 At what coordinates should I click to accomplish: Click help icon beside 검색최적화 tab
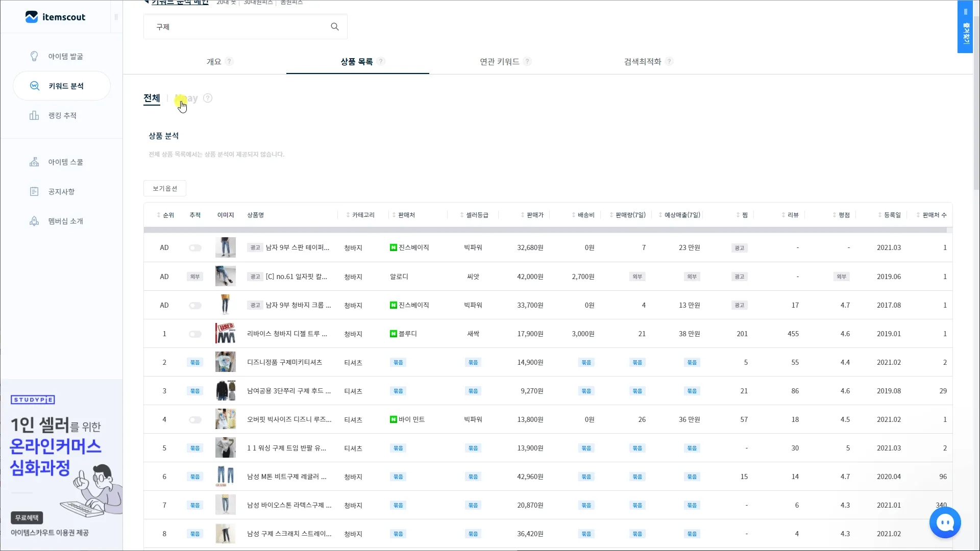click(x=669, y=62)
